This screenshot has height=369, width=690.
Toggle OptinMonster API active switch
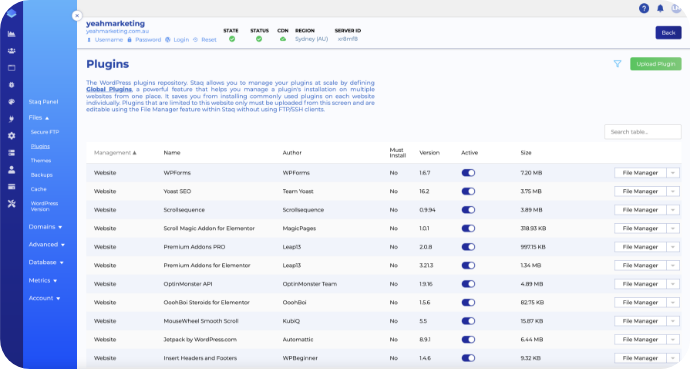pyautogui.click(x=468, y=284)
